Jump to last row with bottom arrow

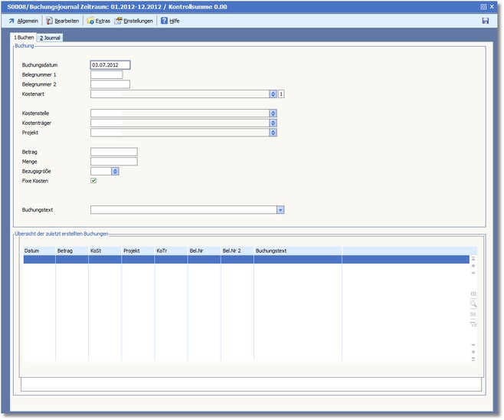click(473, 358)
